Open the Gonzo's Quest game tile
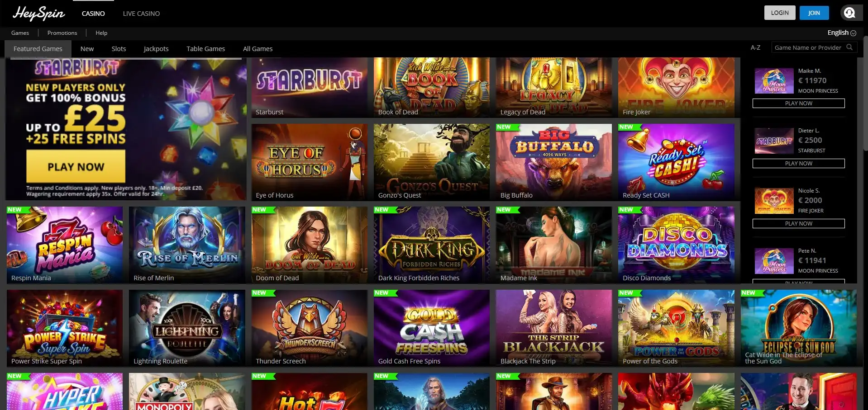Screen dimensions: 868x410 [432, 162]
